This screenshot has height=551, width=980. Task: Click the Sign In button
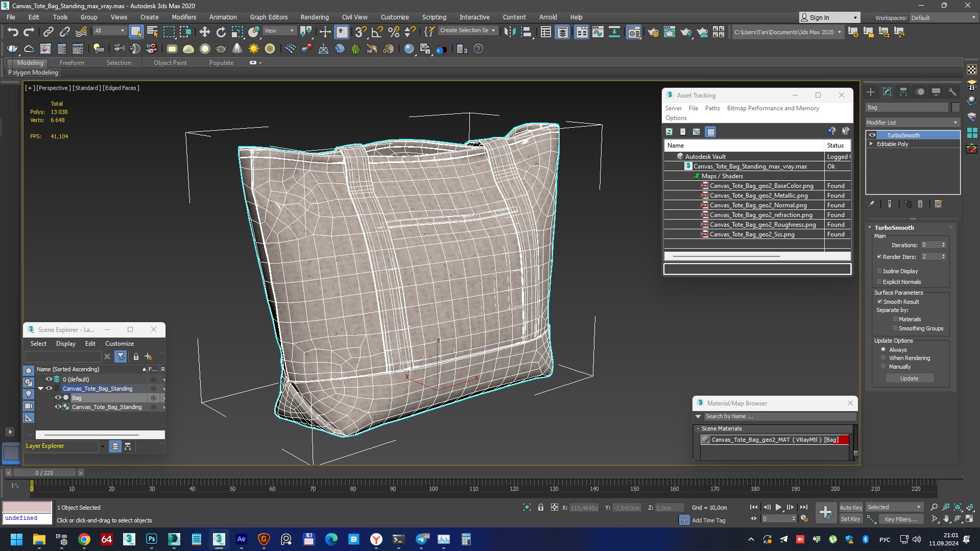click(829, 17)
